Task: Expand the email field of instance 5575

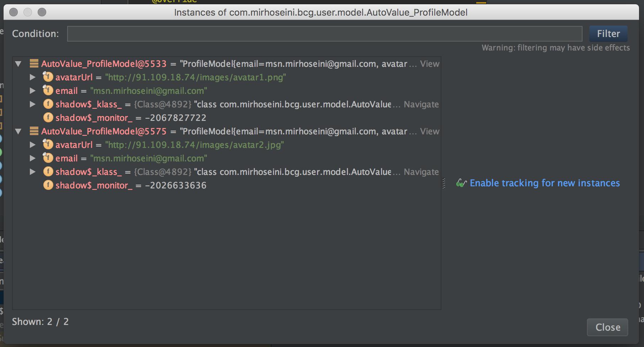Action: (x=33, y=158)
